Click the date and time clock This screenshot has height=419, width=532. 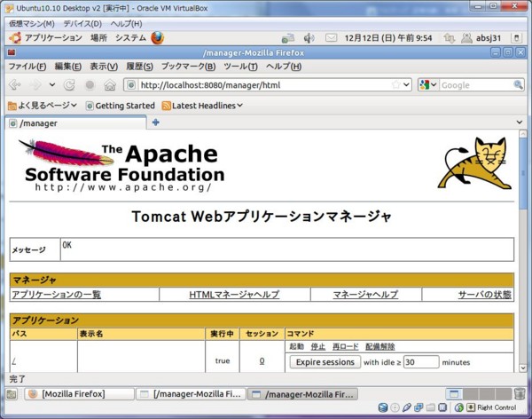click(x=388, y=38)
